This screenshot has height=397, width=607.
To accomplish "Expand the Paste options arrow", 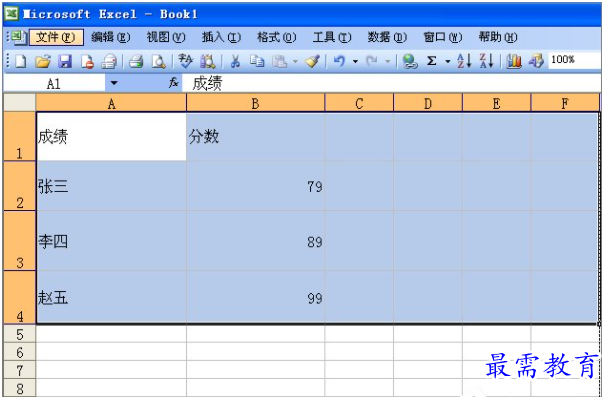I will tap(295, 61).
